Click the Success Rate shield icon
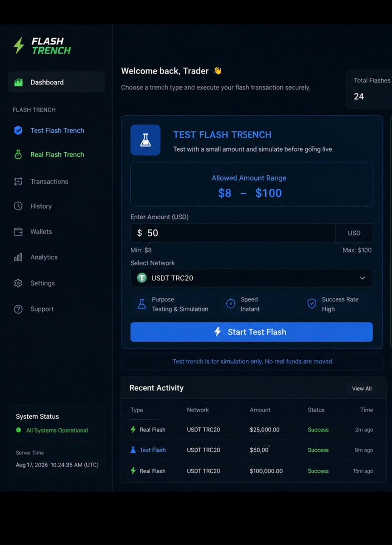The image size is (392, 545). click(x=312, y=304)
